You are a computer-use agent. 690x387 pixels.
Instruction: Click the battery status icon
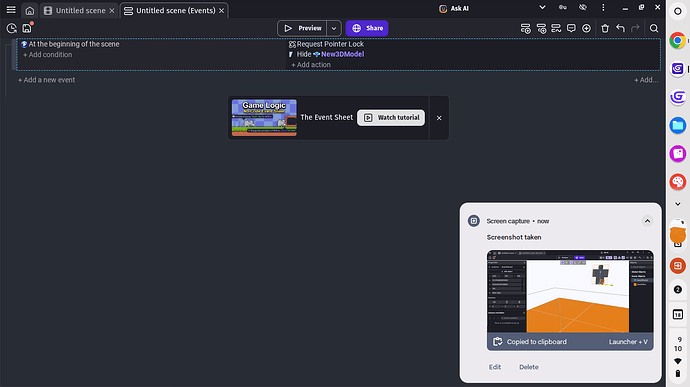pos(678,373)
